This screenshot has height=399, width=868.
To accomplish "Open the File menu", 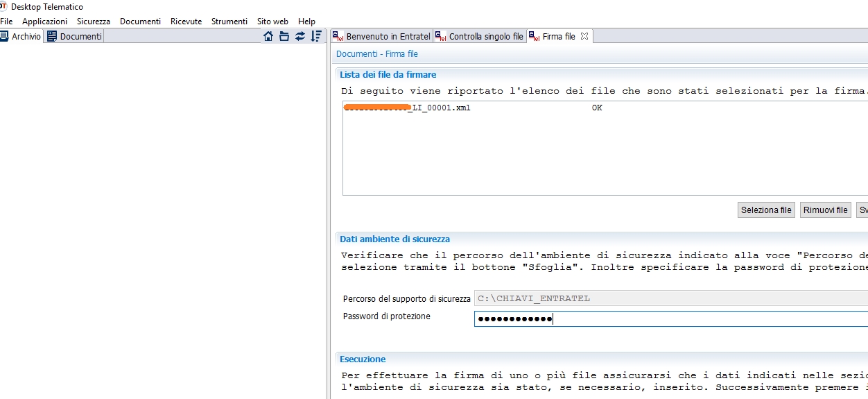I will [x=6, y=22].
